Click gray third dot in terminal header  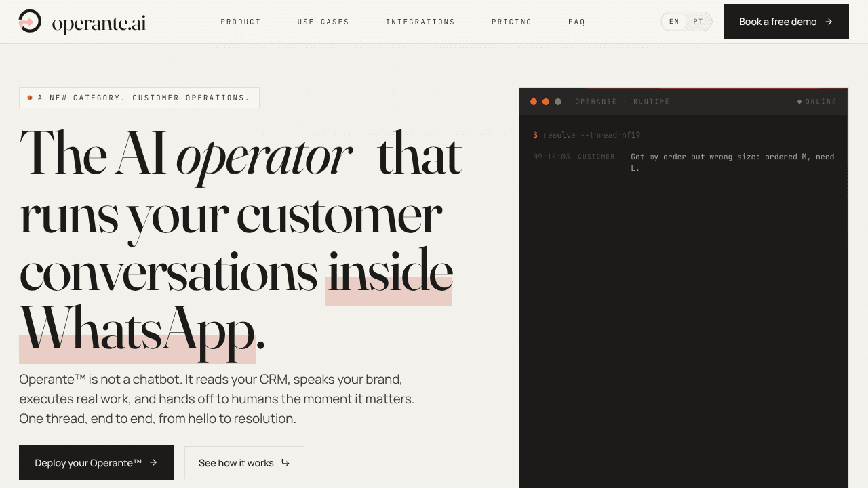click(558, 102)
